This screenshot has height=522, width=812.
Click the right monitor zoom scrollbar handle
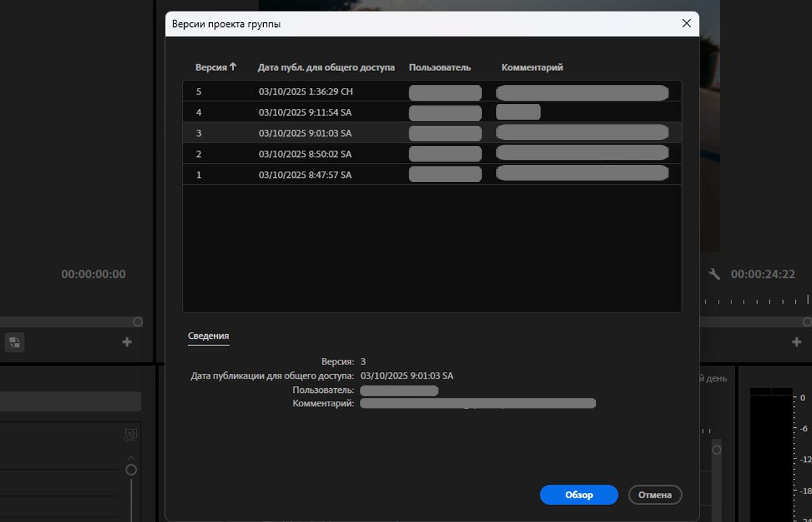pos(807,322)
